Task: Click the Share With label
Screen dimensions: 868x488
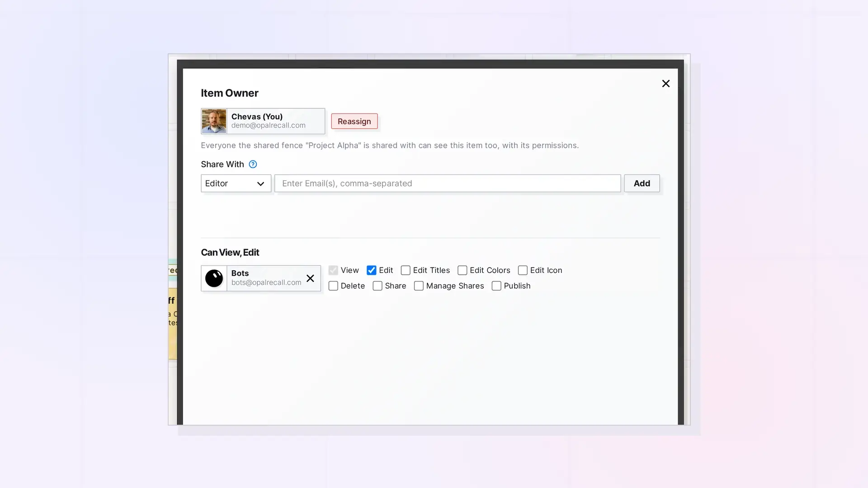Action: (222, 164)
